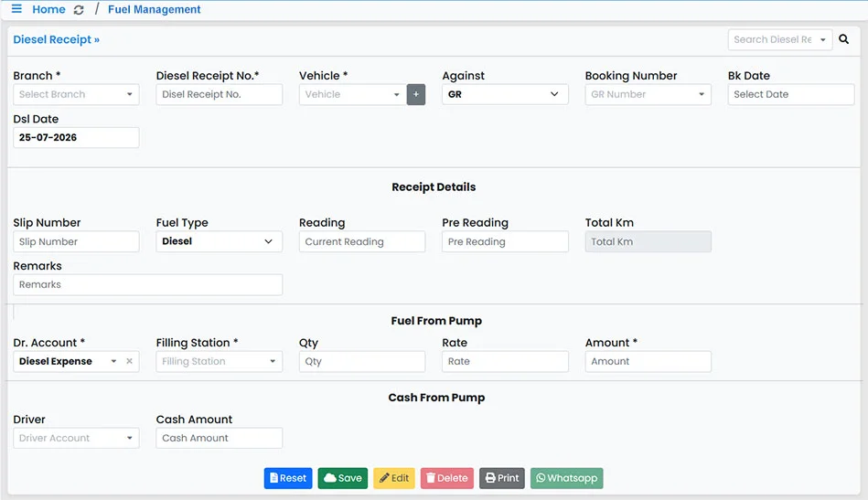Image resolution: width=868 pixels, height=500 pixels.
Task: Open the Select Branch dropdown
Action: (x=76, y=94)
